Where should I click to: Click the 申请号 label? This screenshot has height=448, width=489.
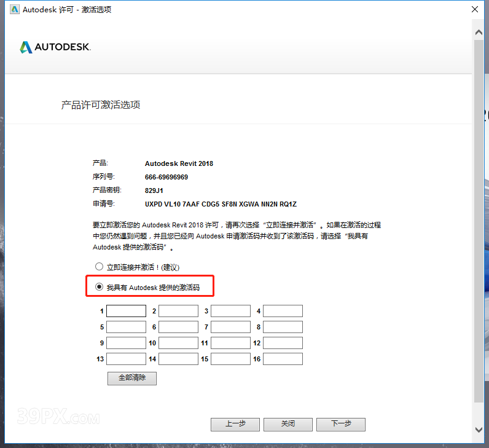pyautogui.click(x=104, y=204)
